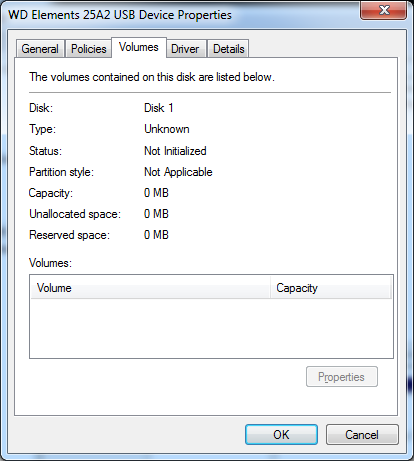
Task: Select the Volumes tab
Action: tap(139, 47)
